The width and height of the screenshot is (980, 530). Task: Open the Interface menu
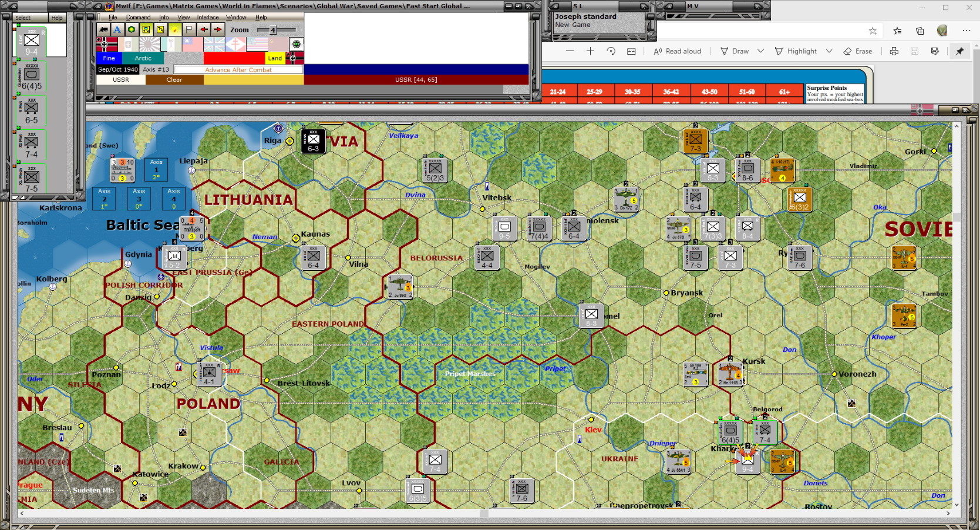click(208, 18)
